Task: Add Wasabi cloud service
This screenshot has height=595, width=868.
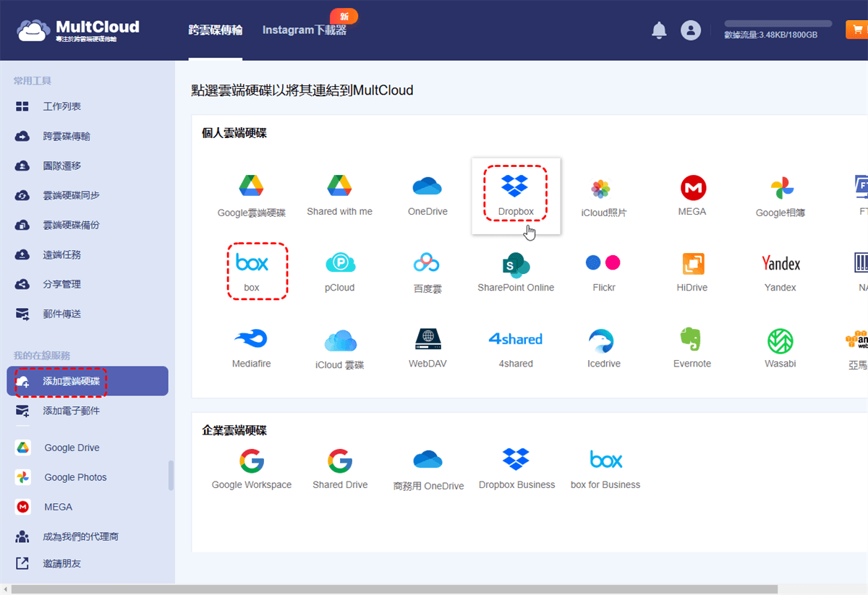Action: [x=780, y=348]
